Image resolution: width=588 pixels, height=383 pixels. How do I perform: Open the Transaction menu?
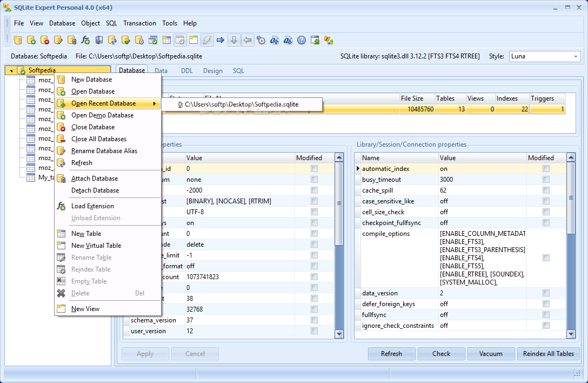(139, 23)
